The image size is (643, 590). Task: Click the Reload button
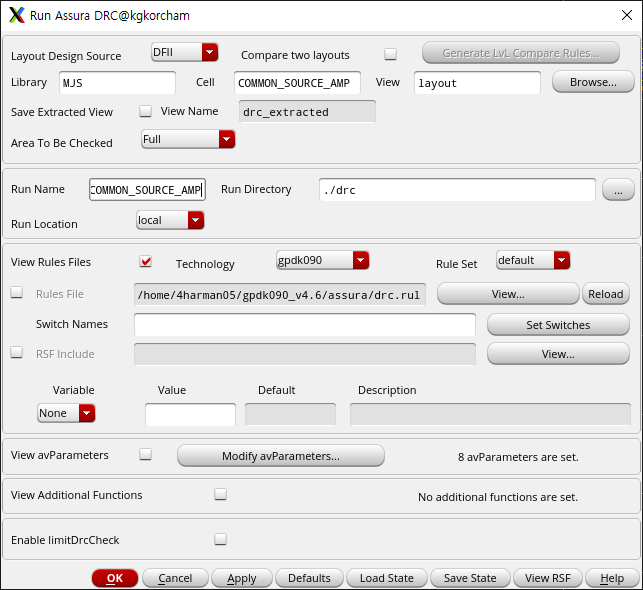(606, 294)
